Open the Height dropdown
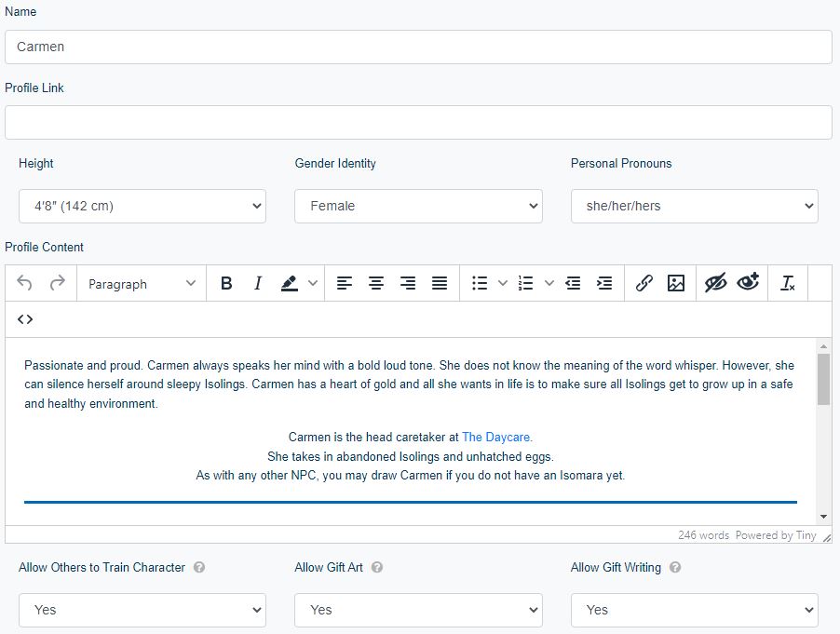Screen dimensions: 840x634 tap(142, 207)
